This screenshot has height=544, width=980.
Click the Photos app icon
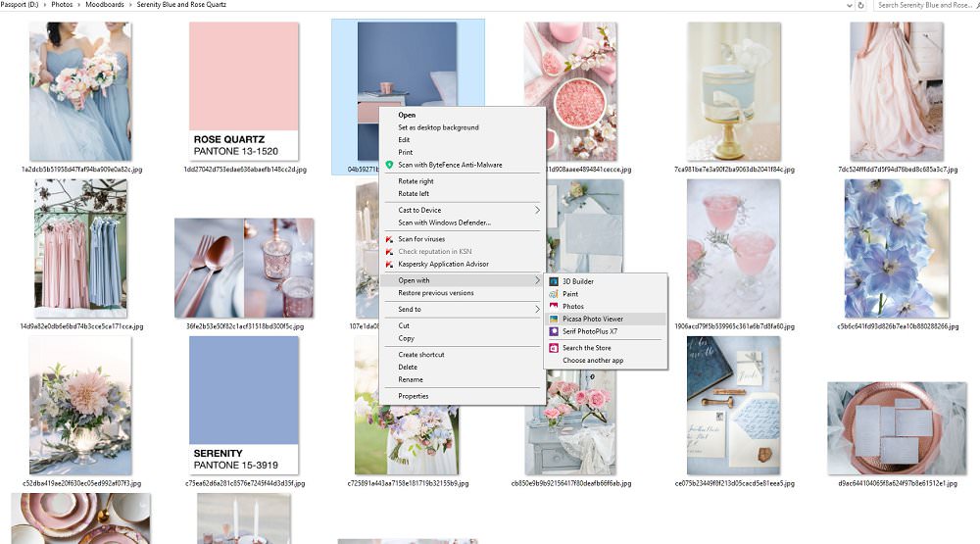click(x=553, y=307)
